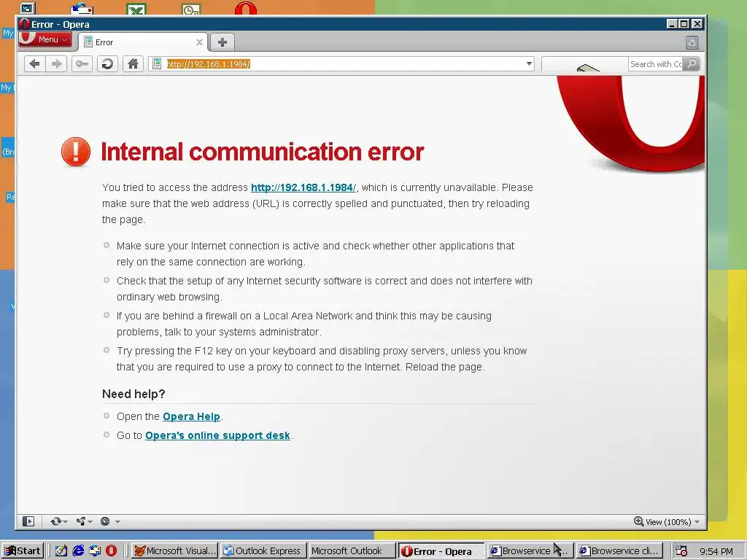Click the clock-calendar desktop icon behind window
The height and width of the screenshot is (560, 747).
click(x=191, y=9)
